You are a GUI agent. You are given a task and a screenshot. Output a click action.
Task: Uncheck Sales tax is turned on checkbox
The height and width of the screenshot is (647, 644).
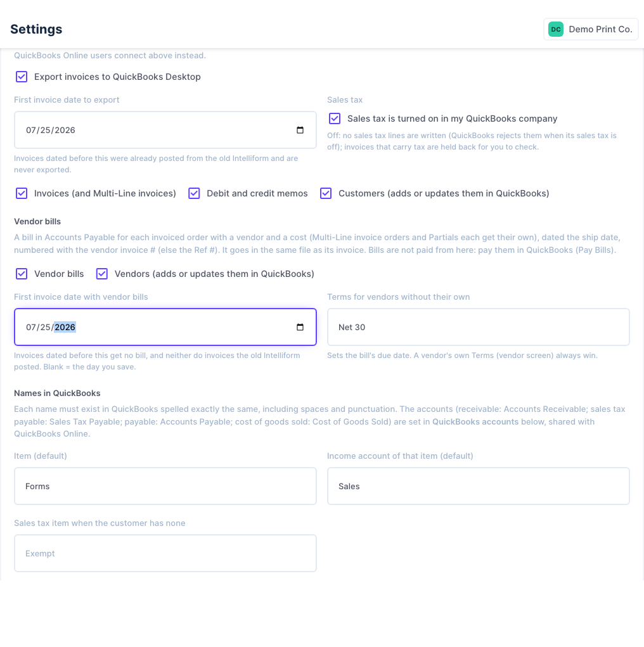(335, 119)
